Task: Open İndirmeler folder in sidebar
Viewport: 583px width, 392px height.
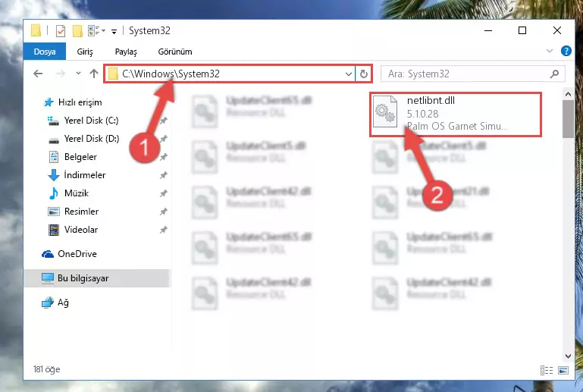Action: tap(85, 175)
